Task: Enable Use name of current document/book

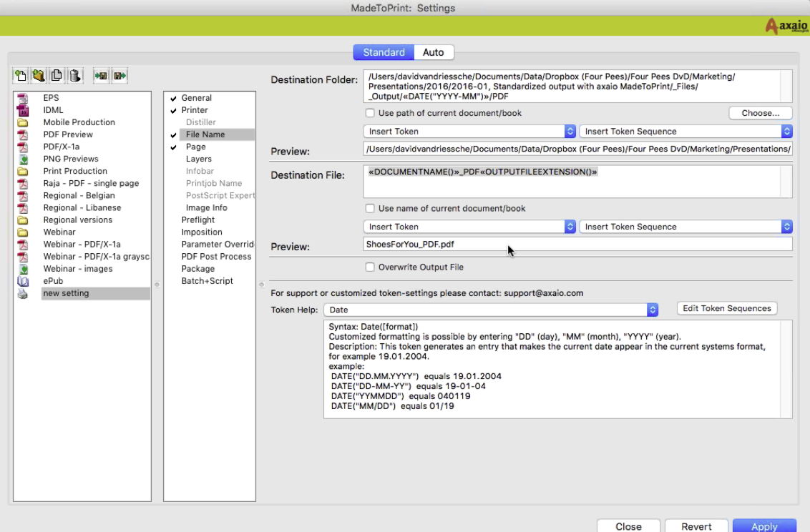Action: (x=370, y=209)
